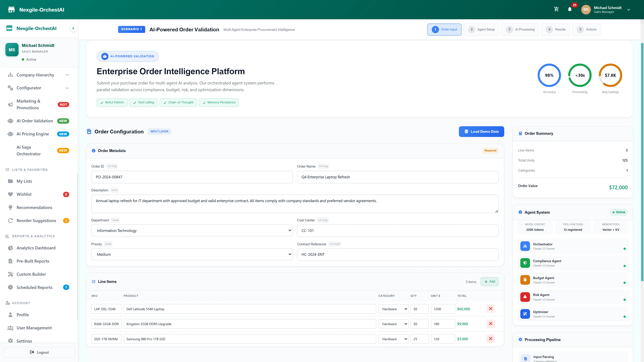644x362 pixels.
Task: Toggle the Memory Persistence badge
Action: (219, 102)
